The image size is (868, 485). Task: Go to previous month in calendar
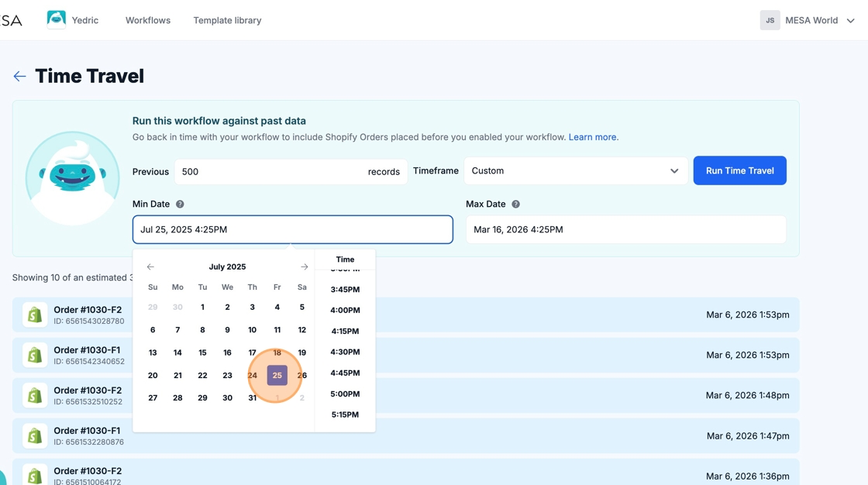150,267
